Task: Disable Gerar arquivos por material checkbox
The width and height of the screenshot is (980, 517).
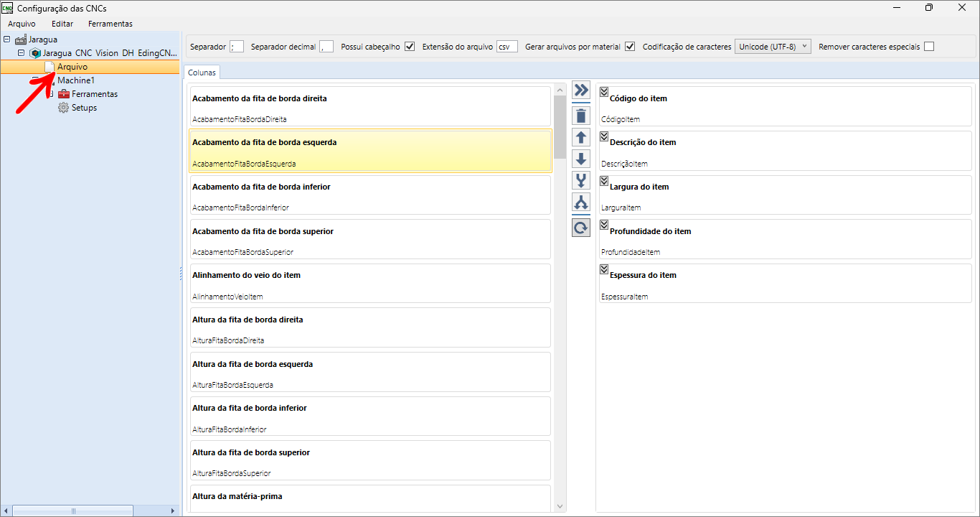Action: coord(630,47)
